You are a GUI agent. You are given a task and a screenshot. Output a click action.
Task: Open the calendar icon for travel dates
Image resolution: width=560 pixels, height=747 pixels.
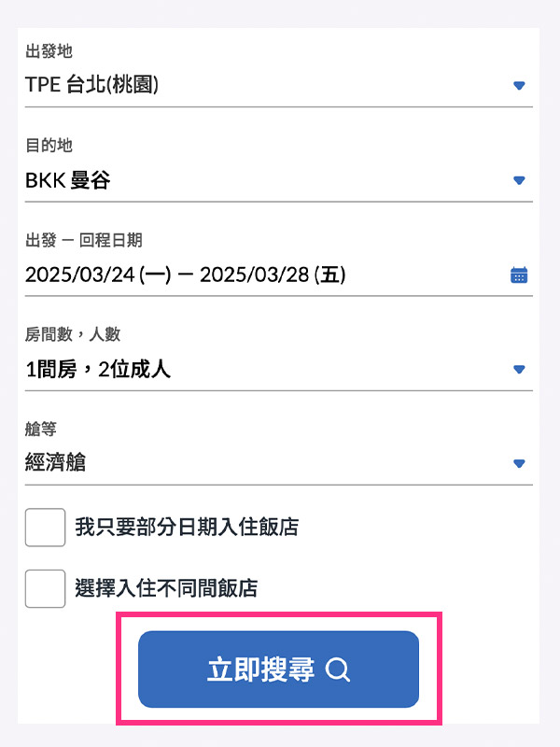519,275
